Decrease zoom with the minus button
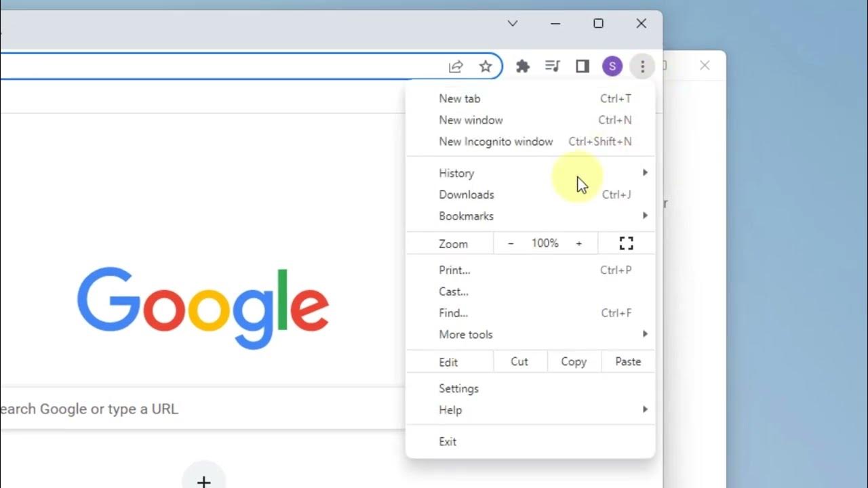Viewport: 868px width, 488px height. click(511, 243)
